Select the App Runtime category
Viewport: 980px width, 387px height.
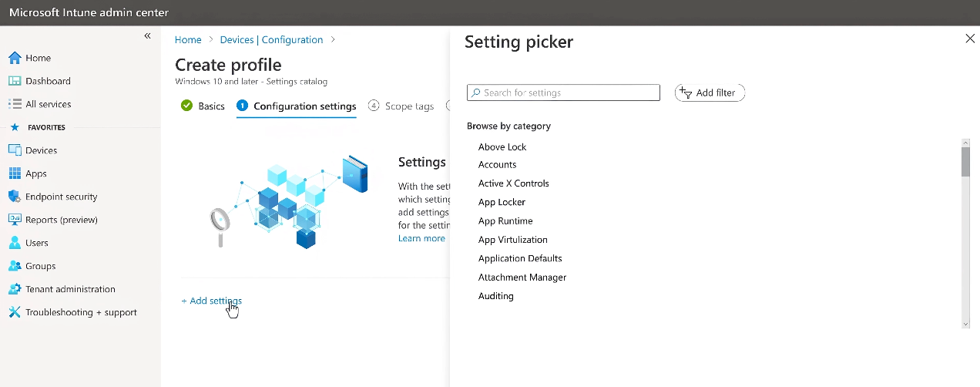pyautogui.click(x=505, y=220)
